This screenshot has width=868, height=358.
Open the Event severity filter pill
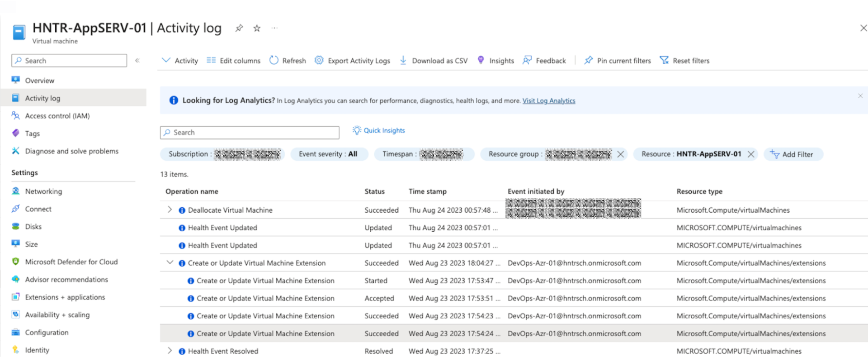[x=329, y=154]
